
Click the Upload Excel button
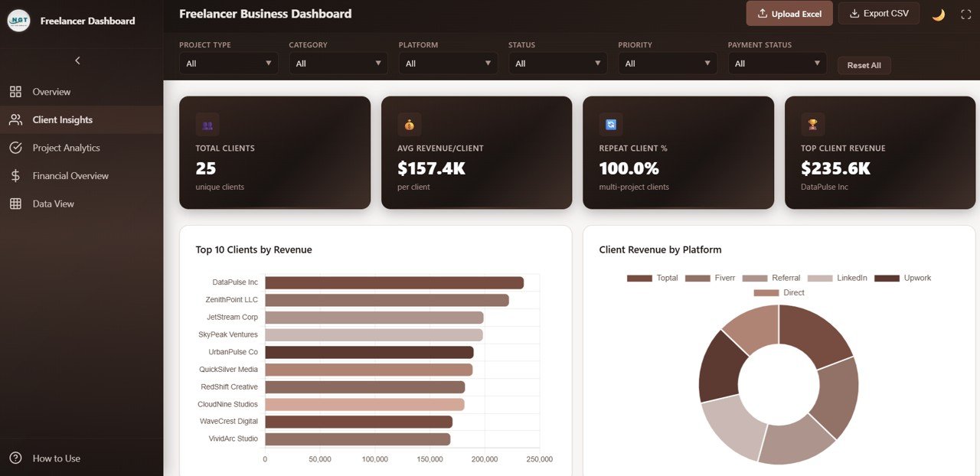(789, 13)
